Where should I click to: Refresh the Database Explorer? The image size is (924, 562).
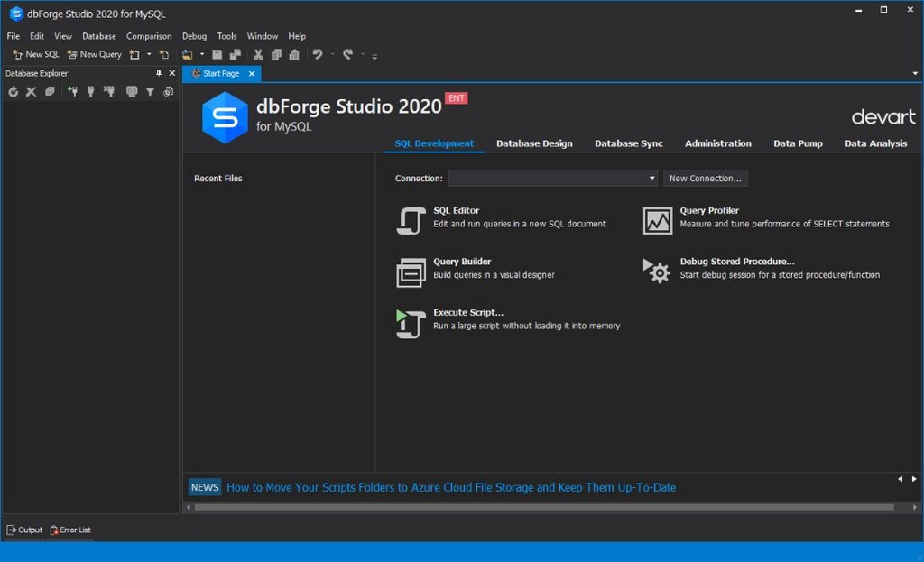click(x=13, y=91)
